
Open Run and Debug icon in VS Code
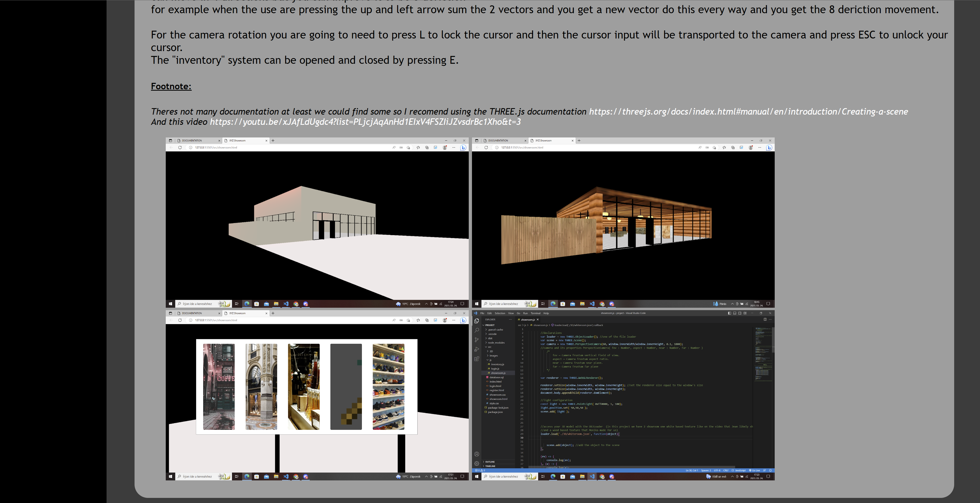click(x=476, y=349)
